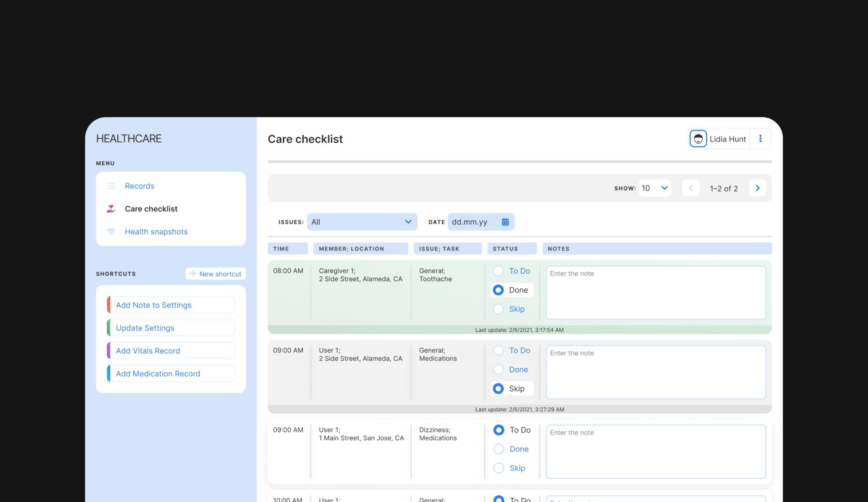Click Lidia Hunt's avatar icon
The width and height of the screenshot is (868, 502).
(698, 139)
